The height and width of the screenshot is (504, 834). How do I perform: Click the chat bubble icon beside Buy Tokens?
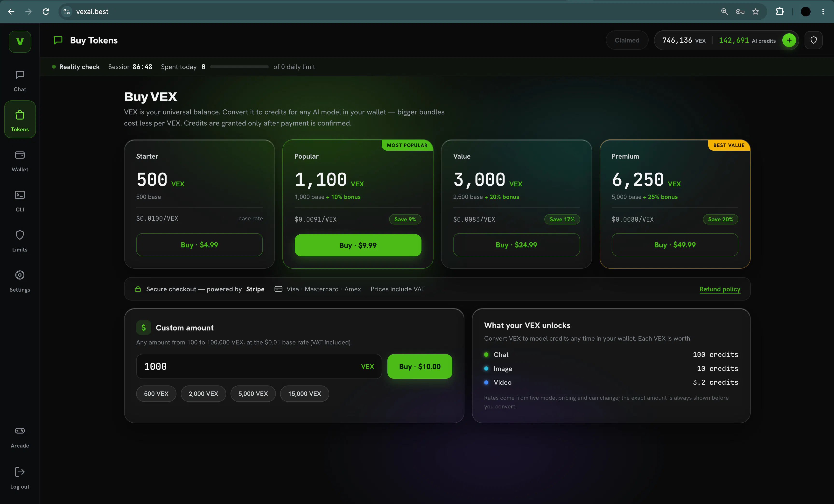pos(58,40)
